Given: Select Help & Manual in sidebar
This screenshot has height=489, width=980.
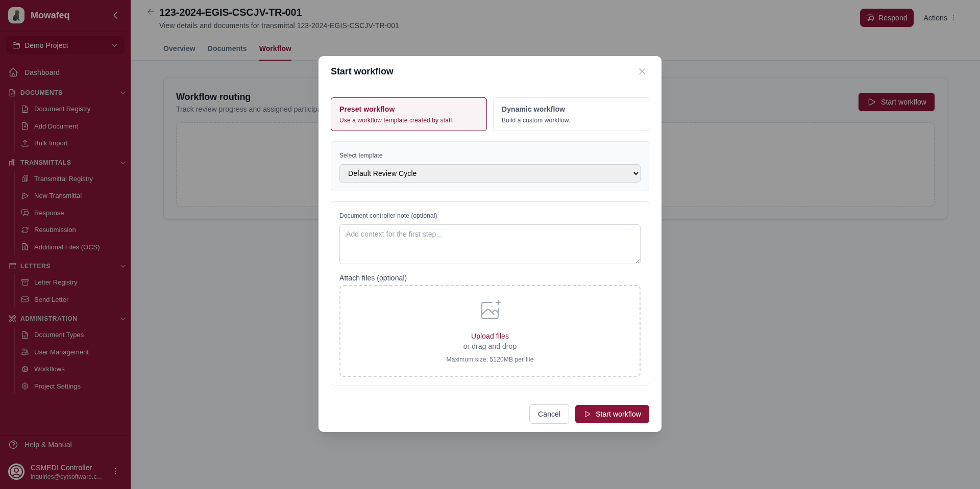Looking at the screenshot, I should [48, 445].
